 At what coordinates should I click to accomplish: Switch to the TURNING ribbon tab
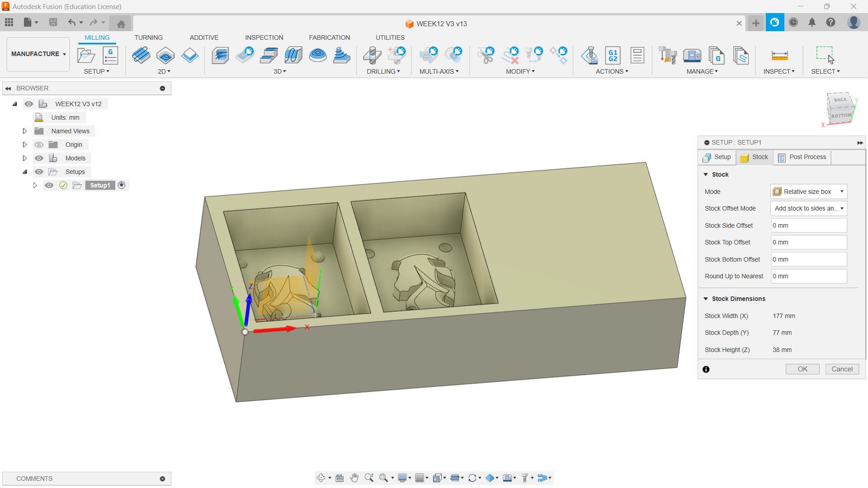click(x=148, y=38)
